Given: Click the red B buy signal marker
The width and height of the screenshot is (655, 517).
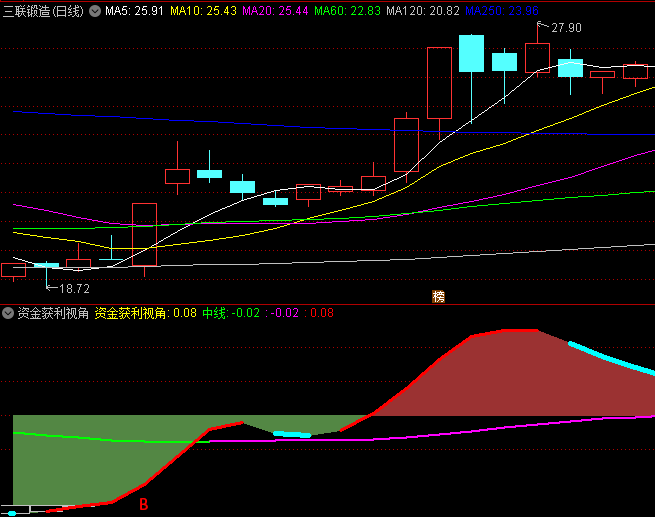Looking at the screenshot, I should click(x=144, y=504).
